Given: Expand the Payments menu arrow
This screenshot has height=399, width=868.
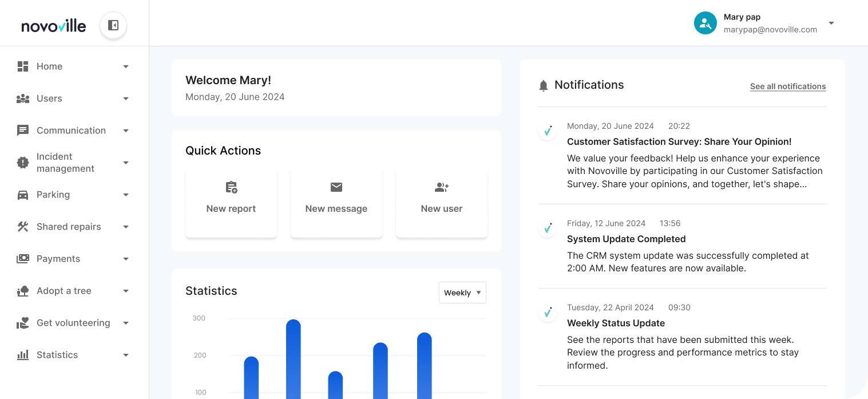Looking at the screenshot, I should pyautogui.click(x=126, y=259).
